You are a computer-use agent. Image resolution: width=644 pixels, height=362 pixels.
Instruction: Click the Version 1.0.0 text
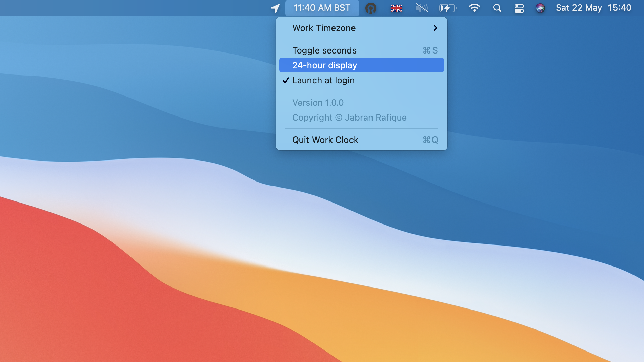pos(318,103)
